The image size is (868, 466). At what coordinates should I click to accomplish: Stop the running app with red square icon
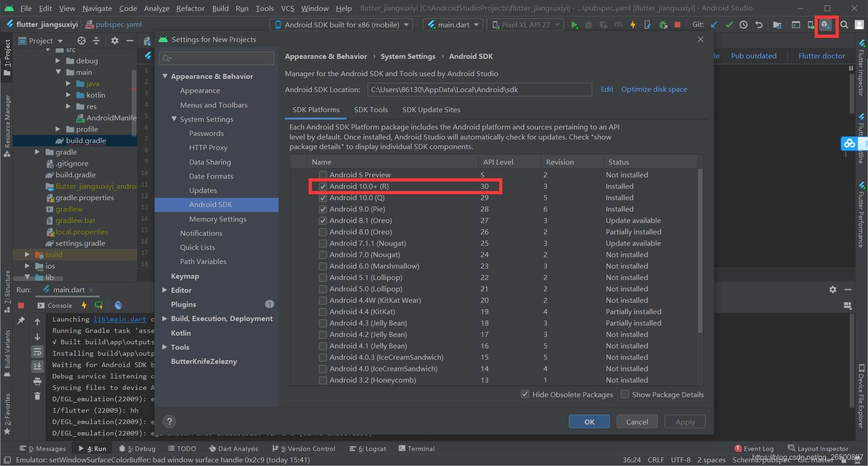[x=677, y=25]
